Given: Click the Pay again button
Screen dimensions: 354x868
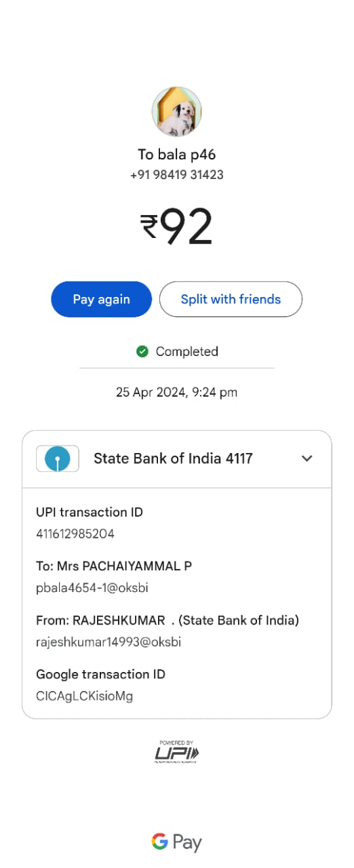Looking at the screenshot, I should [x=102, y=299].
